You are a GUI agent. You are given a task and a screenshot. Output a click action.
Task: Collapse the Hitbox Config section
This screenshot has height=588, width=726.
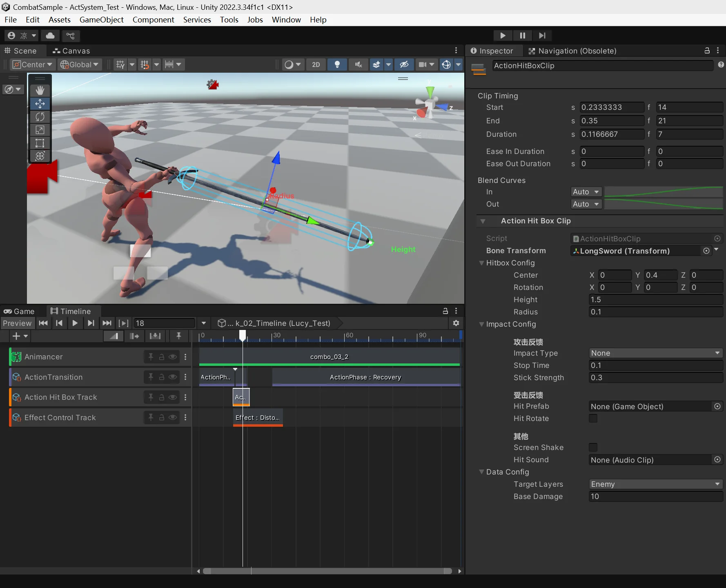482,263
